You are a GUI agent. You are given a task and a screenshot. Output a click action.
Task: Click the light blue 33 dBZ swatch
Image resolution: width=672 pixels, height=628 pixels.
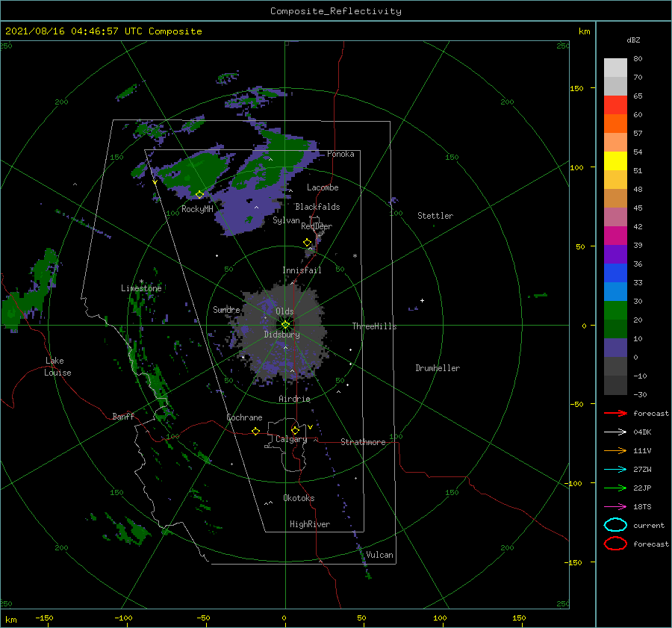click(x=615, y=291)
